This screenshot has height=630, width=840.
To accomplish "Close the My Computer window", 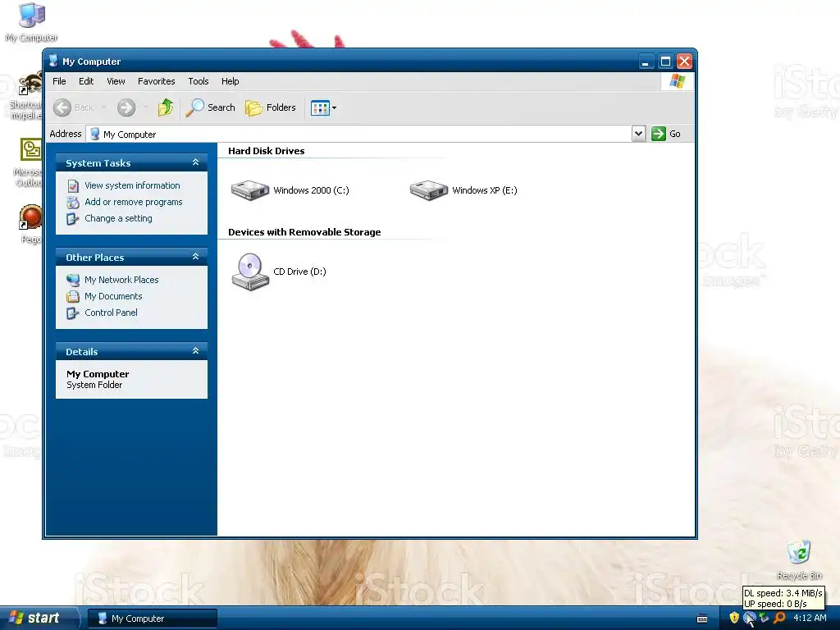I will 684,62.
